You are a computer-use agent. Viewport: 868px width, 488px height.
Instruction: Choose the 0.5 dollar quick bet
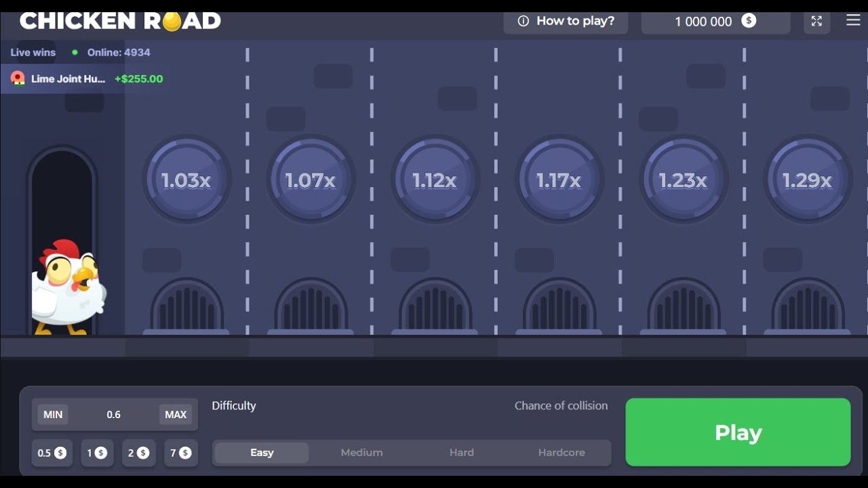point(52,453)
